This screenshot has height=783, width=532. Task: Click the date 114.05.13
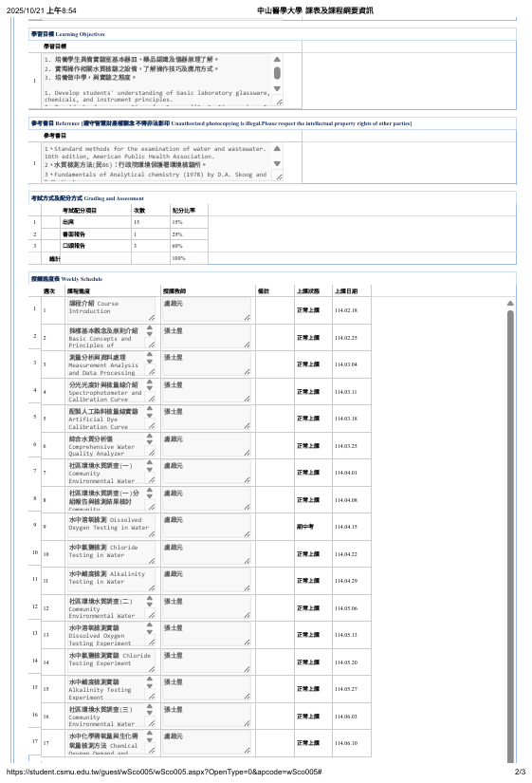pyautogui.click(x=346, y=635)
